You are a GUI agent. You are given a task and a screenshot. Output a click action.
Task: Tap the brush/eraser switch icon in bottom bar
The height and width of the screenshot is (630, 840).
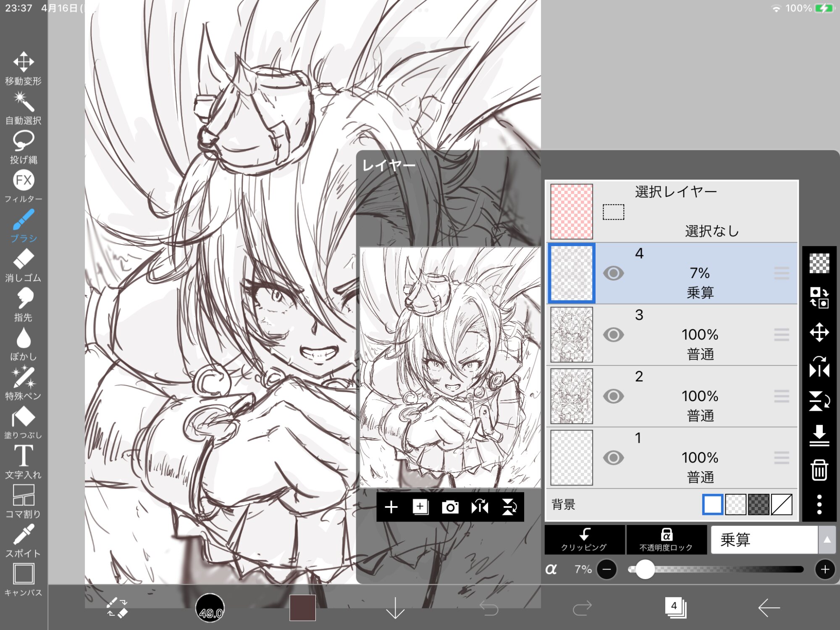117,608
